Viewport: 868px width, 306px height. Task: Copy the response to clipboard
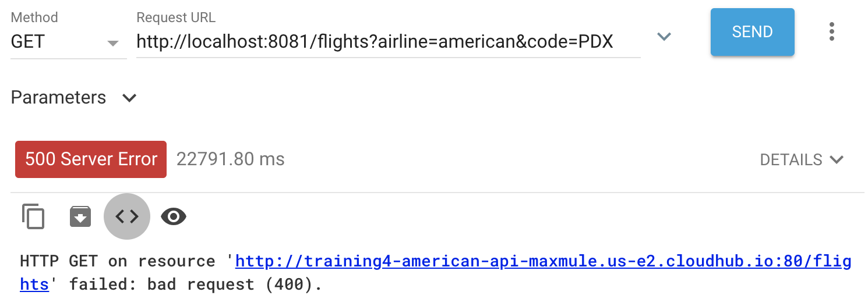click(33, 216)
